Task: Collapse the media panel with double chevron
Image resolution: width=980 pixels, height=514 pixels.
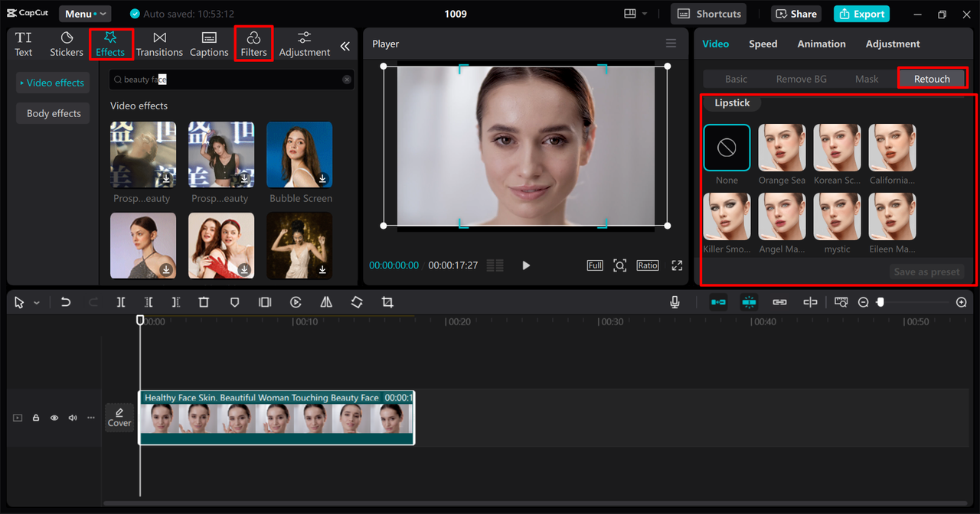Action: tap(345, 46)
